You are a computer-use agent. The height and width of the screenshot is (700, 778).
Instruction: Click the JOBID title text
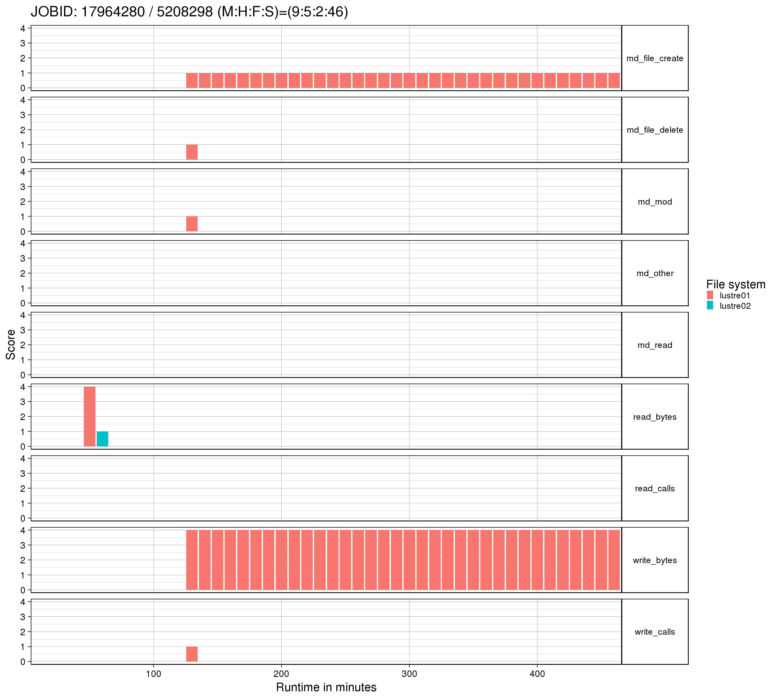tap(189, 12)
